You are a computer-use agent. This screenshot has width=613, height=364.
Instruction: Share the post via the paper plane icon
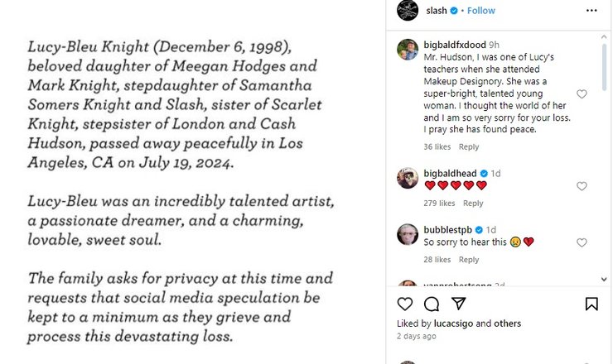457,304
